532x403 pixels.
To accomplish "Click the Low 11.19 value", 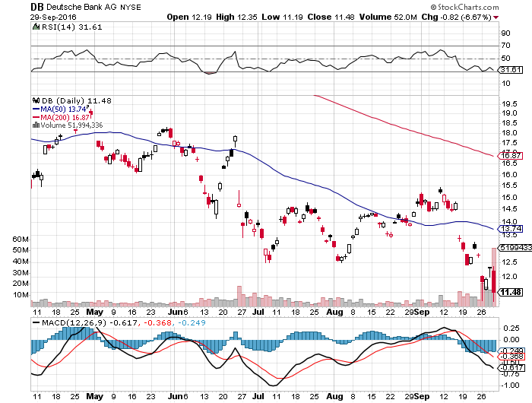I will pyautogui.click(x=282, y=17).
